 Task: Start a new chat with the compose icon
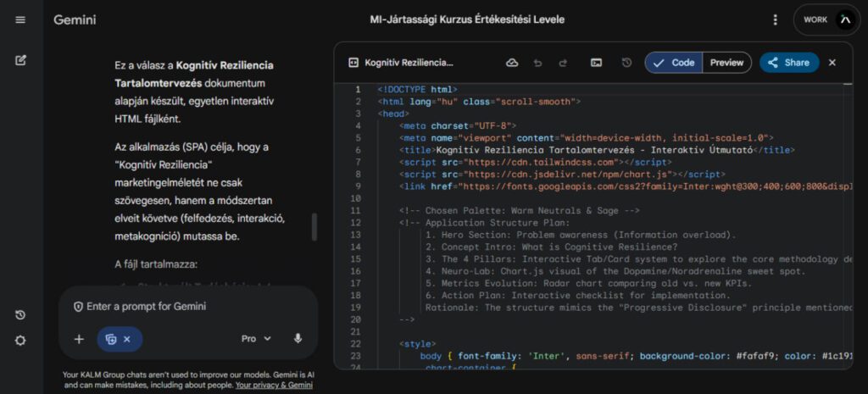coord(20,60)
